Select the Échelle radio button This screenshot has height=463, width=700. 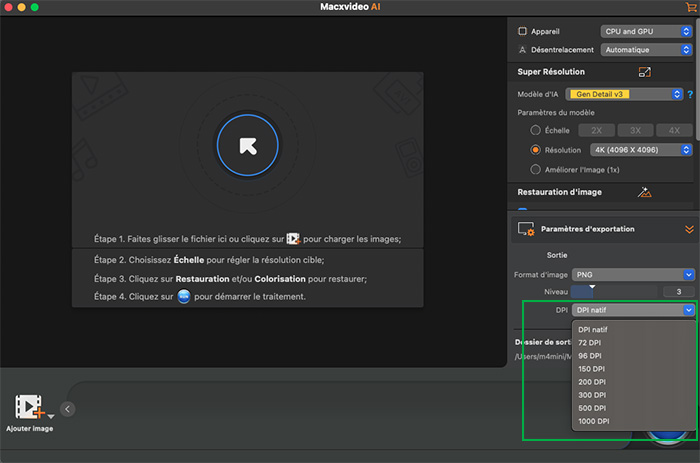coord(535,130)
